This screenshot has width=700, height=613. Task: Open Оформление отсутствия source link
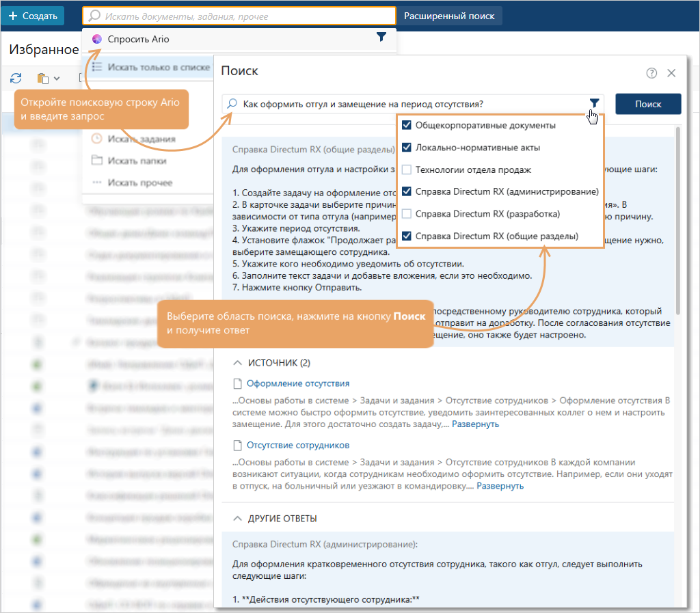298,383
